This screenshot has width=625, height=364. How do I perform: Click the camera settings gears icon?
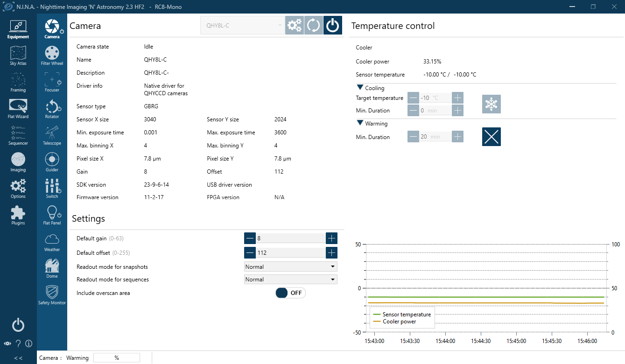(295, 26)
